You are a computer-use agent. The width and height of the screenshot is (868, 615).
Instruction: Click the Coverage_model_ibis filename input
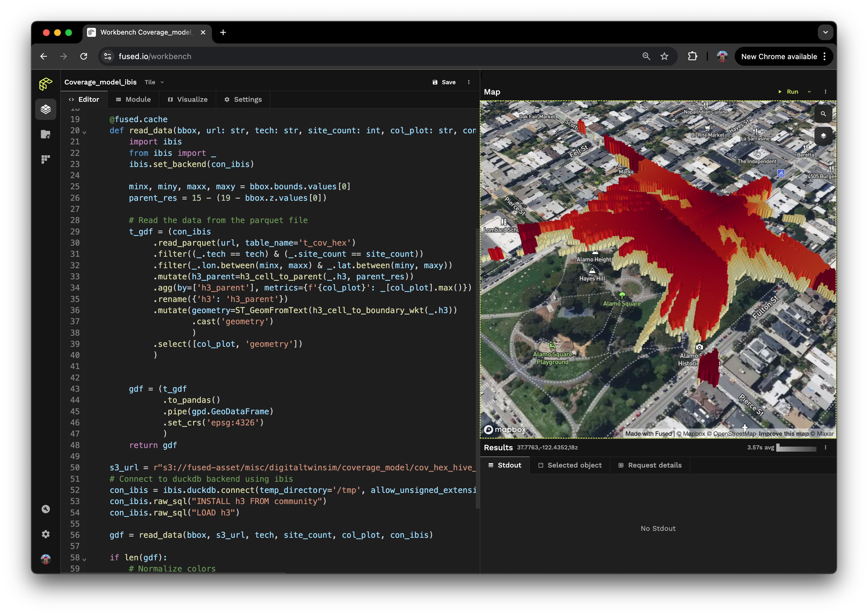(x=100, y=81)
